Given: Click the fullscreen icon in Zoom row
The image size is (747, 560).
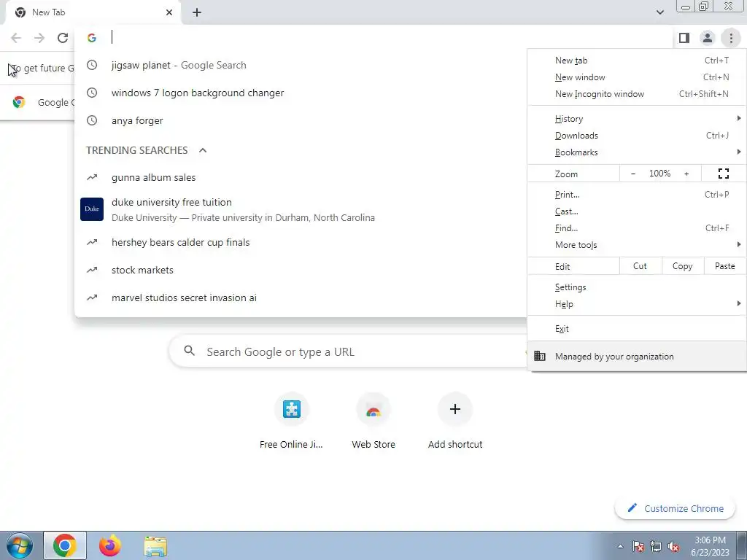Looking at the screenshot, I should point(724,174).
